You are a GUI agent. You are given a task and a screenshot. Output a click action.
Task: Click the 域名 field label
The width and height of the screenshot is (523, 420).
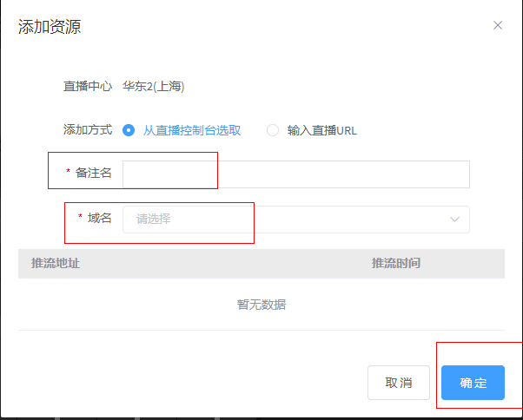100,218
